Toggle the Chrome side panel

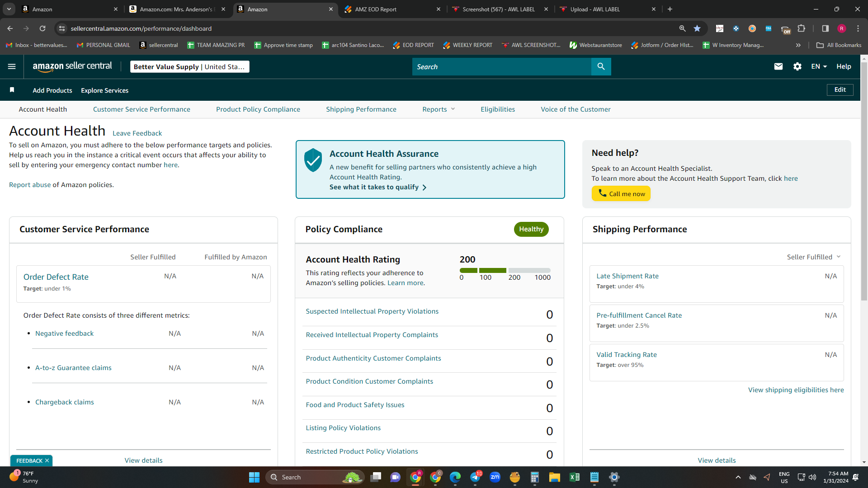[825, 28]
